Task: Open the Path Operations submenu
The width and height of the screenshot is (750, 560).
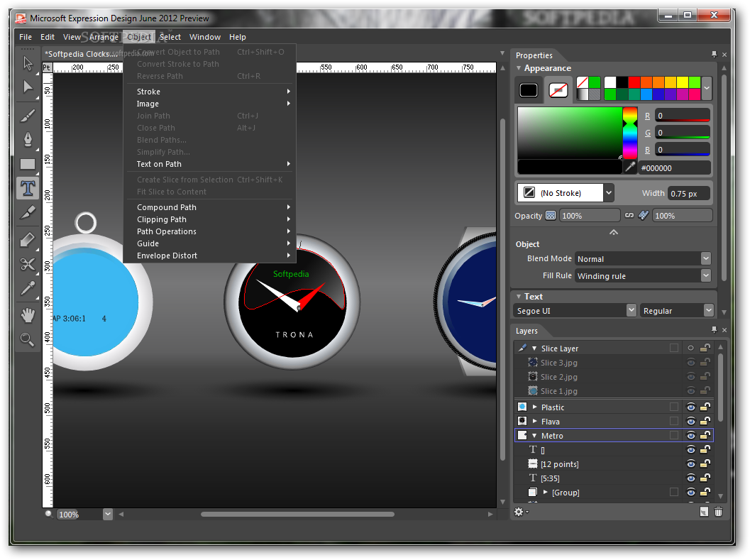Action: click(209, 231)
